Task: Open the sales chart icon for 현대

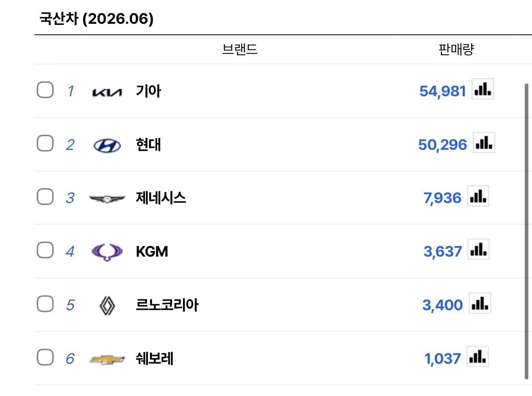Action: 484,143
